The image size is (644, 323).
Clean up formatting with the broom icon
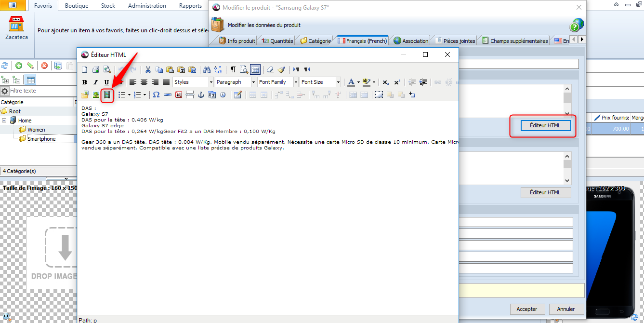pyautogui.click(x=281, y=69)
